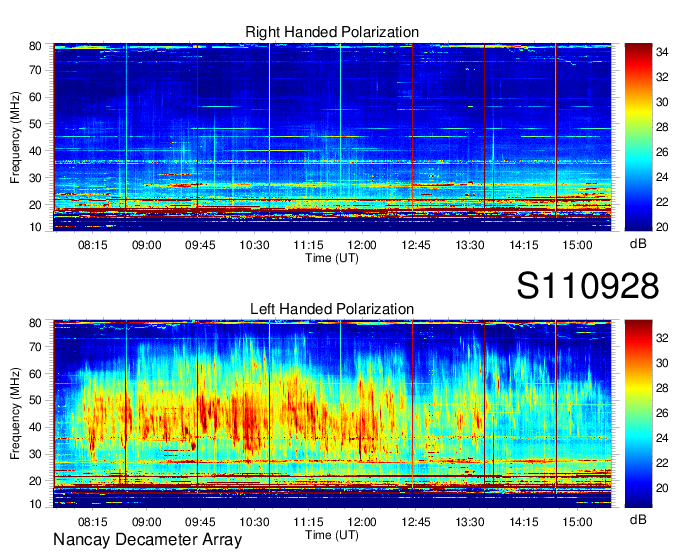Click the 70 MHz tick of the upper plot
The height and width of the screenshot is (552, 680).
click(x=35, y=70)
